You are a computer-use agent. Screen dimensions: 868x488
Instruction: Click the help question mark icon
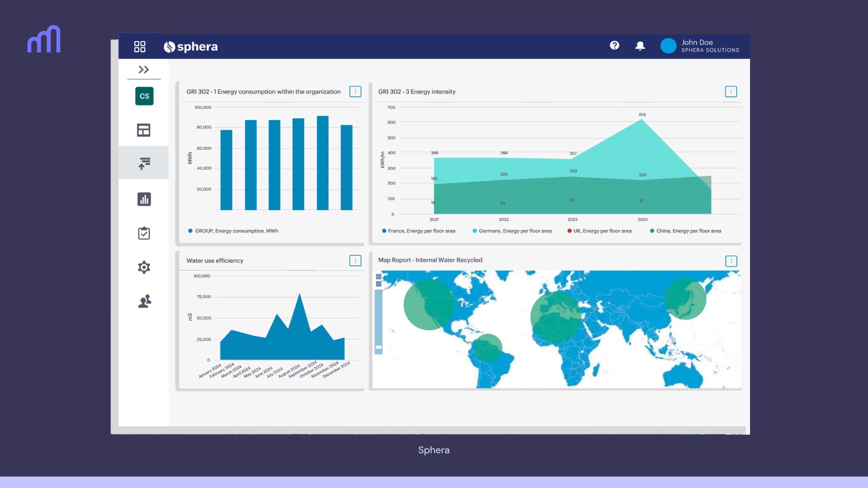614,45
